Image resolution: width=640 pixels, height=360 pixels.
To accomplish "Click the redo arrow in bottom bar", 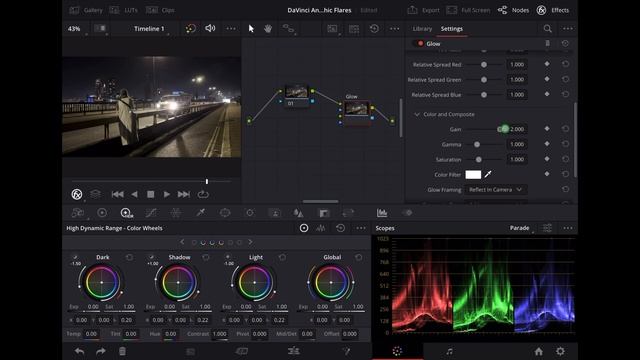I will (x=101, y=351).
